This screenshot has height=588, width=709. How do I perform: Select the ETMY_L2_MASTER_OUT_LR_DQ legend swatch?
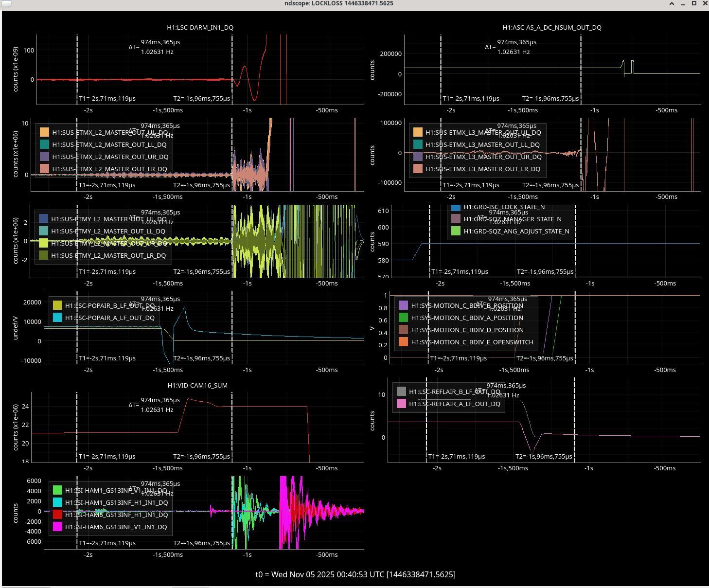pos(43,255)
